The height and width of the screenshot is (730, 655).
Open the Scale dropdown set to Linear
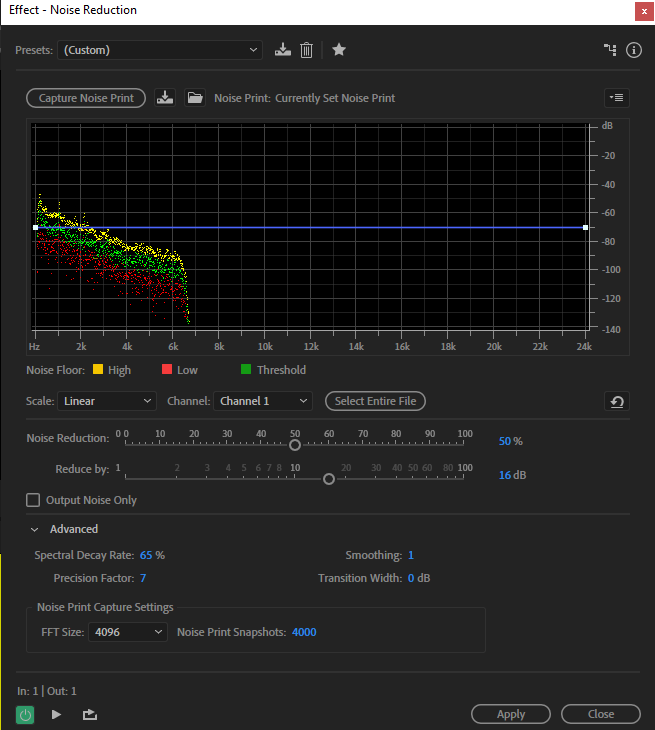point(106,401)
